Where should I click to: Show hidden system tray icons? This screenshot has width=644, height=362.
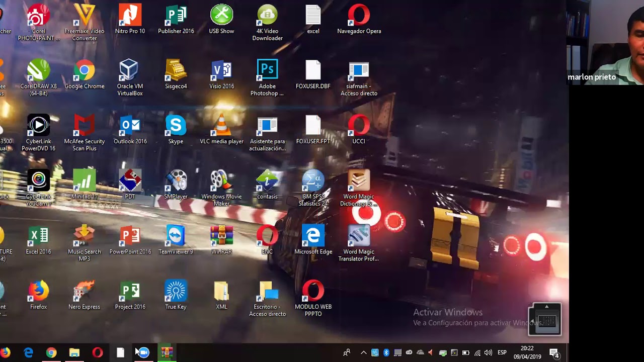pos(363,353)
